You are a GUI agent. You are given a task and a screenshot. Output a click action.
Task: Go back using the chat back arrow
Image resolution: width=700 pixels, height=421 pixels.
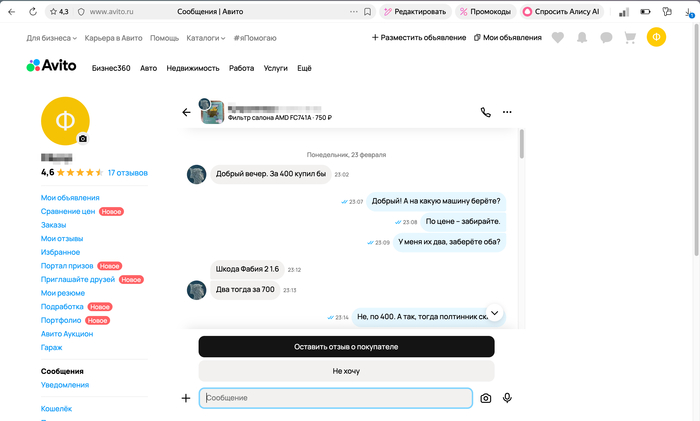[x=186, y=112]
